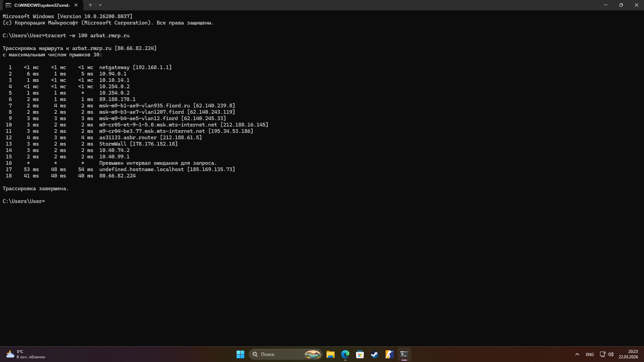644x362 pixels.
Task: Click the Поиск taskbar search box
Action: click(x=279, y=354)
